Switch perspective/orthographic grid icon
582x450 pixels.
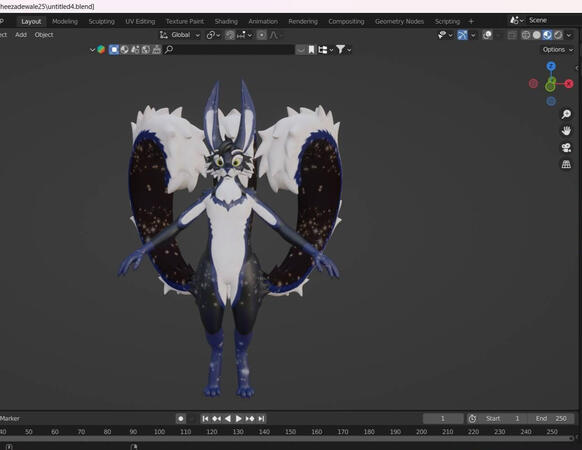click(x=566, y=164)
